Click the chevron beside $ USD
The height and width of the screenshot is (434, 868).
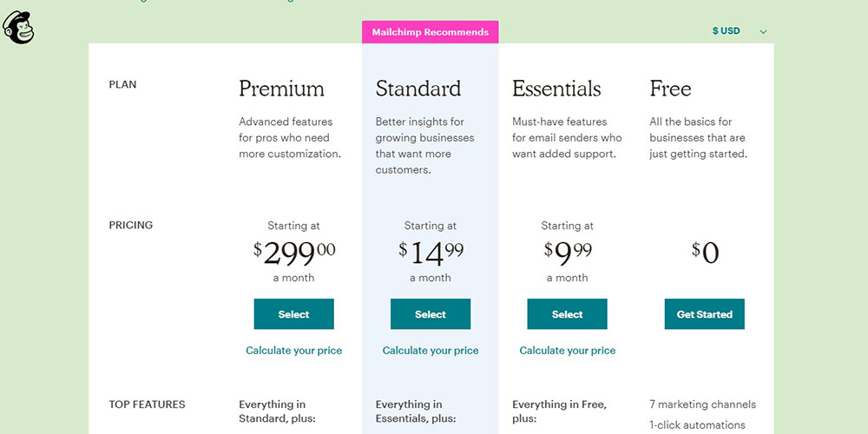(x=763, y=31)
